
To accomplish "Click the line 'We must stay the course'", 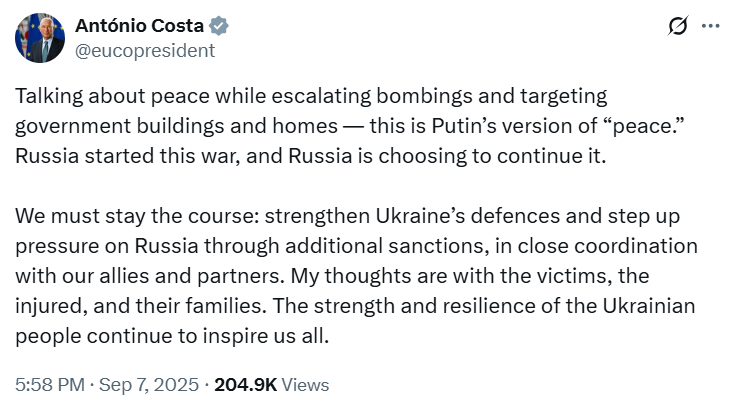I will [x=347, y=216].
